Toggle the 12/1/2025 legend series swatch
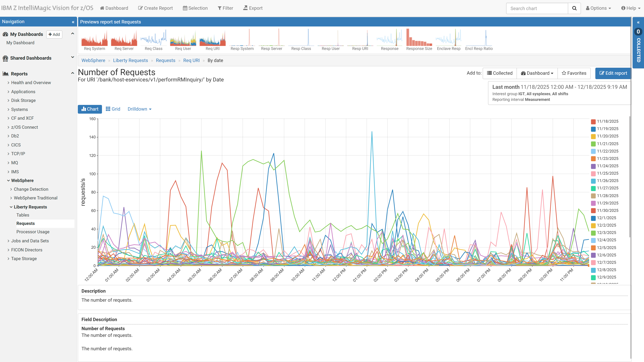This screenshot has width=644, height=362. coord(593,218)
